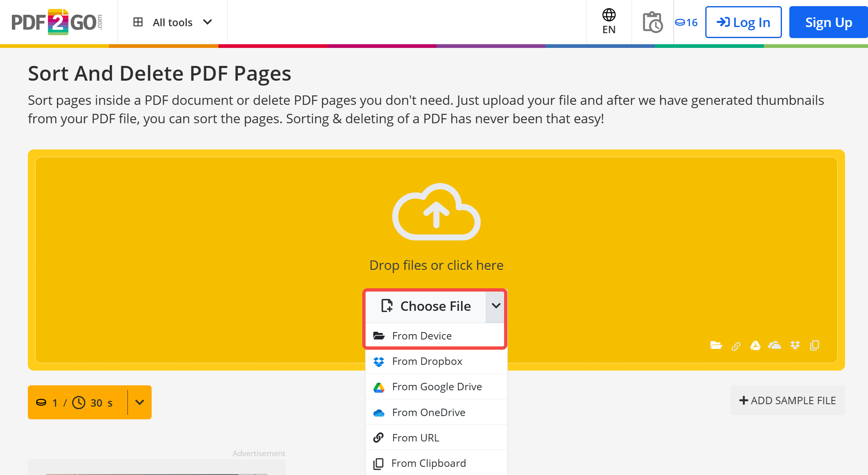Click the coins balance icon showing 16
Image resolution: width=868 pixels, height=475 pixels.
click(685, 22)
